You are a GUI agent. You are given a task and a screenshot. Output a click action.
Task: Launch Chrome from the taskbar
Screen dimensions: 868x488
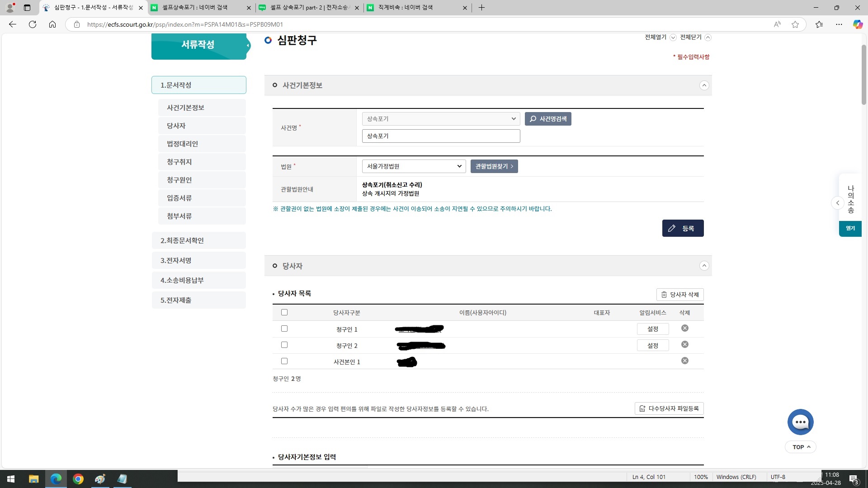click(x=78, y=479)
